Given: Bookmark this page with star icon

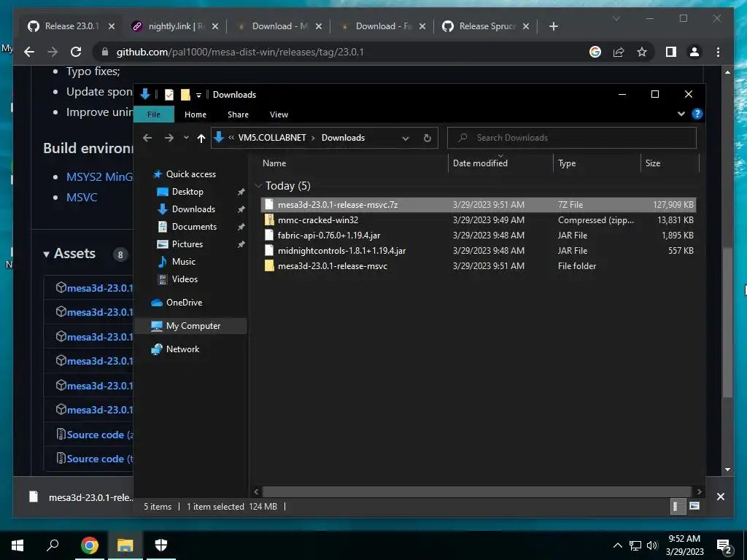Looking at the screenshot, I should pos(642,52).
